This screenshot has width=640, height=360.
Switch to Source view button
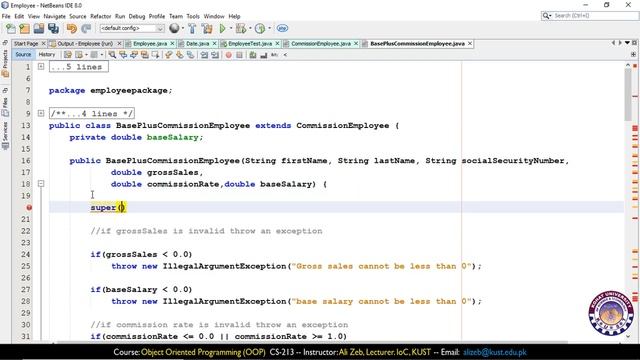[x=23, y=54]
